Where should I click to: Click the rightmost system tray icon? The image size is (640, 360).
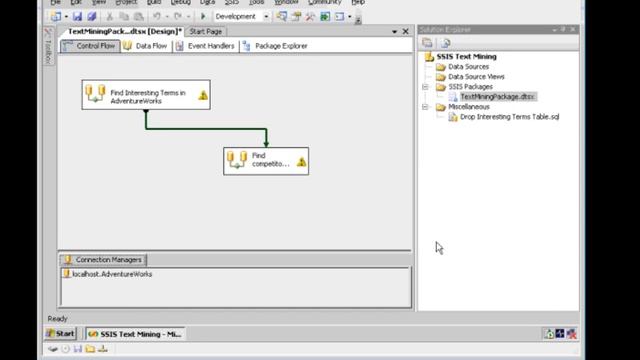point(571,334)
